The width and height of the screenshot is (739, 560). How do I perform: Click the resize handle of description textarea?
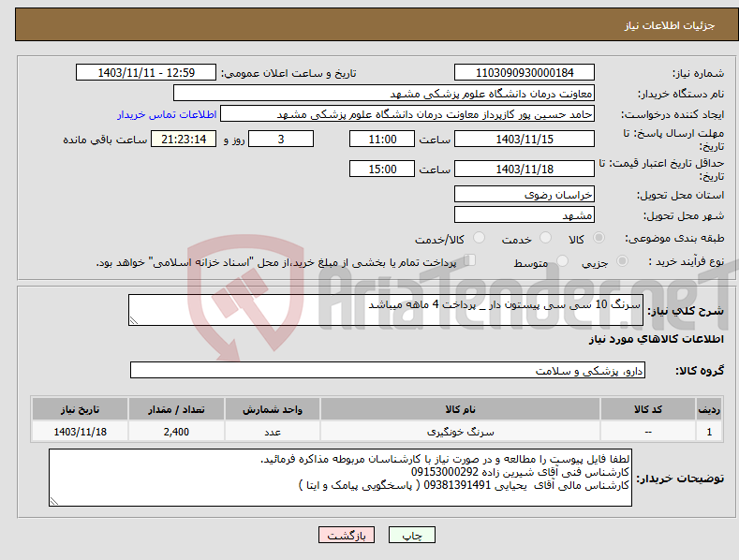pos(134,321)
